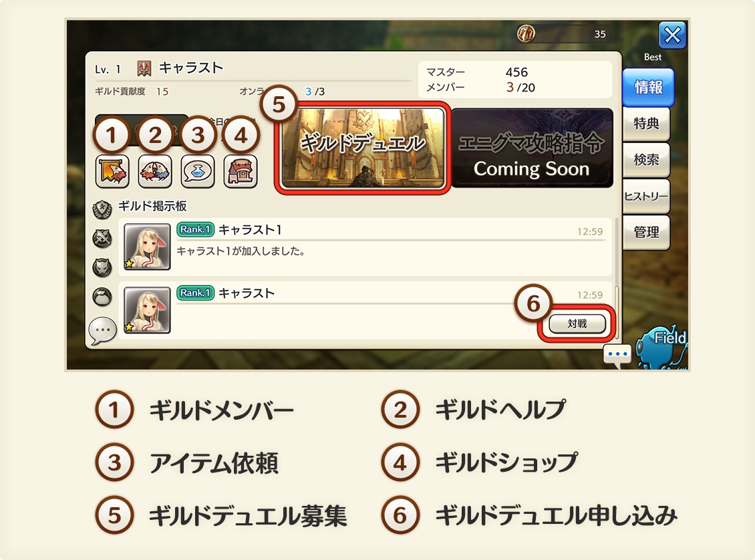
Task: Open the Guild Shop building icon
Action: coord(241,171)
